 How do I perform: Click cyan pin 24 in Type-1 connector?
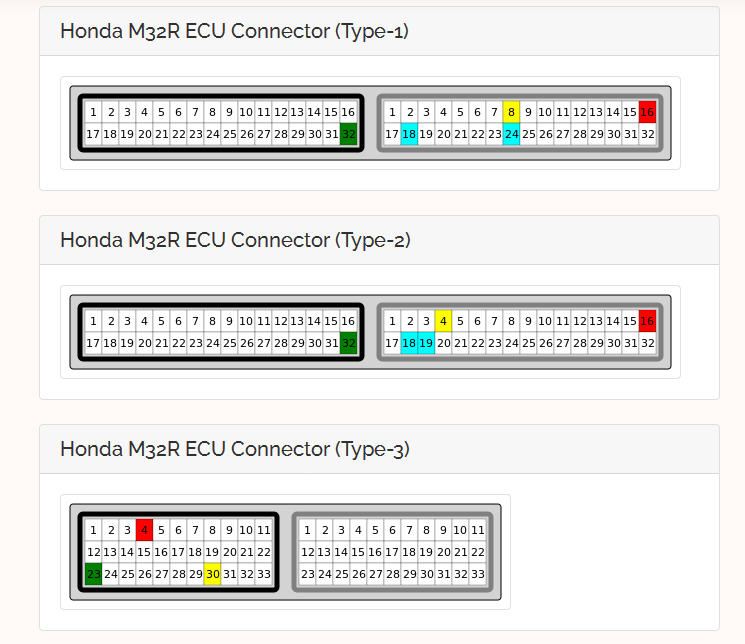(x=511, y=134)
